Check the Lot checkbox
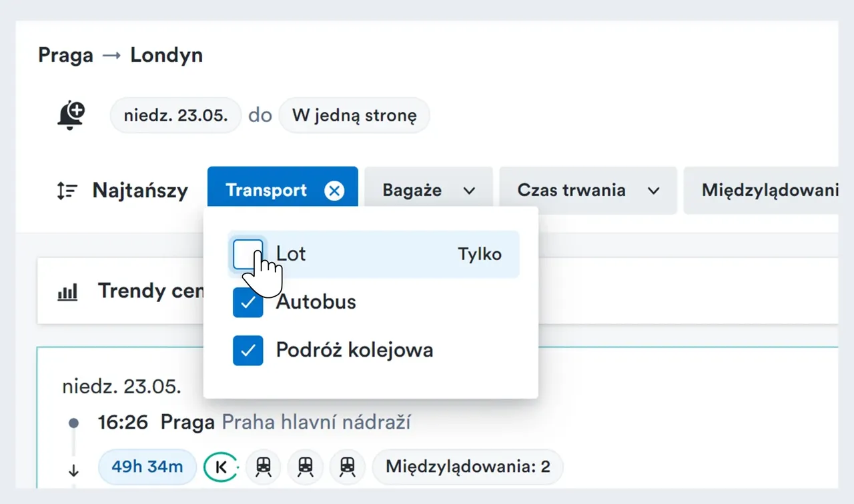 pos(248,254)
